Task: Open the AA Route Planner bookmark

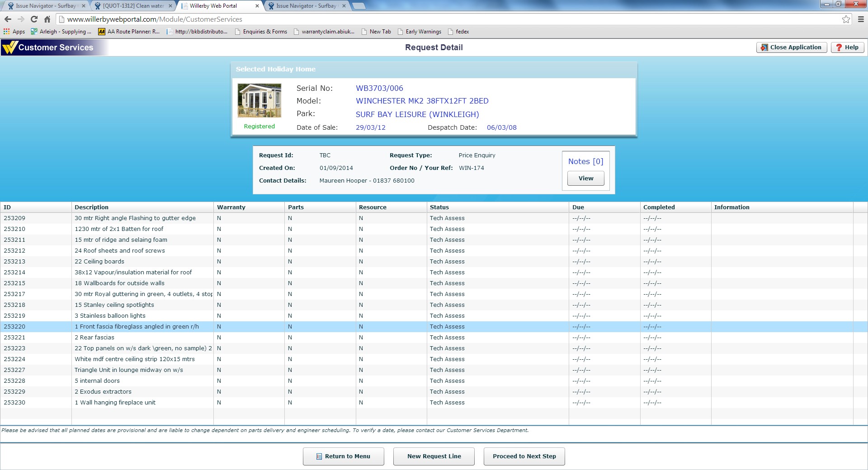Action: coord(129,32)
